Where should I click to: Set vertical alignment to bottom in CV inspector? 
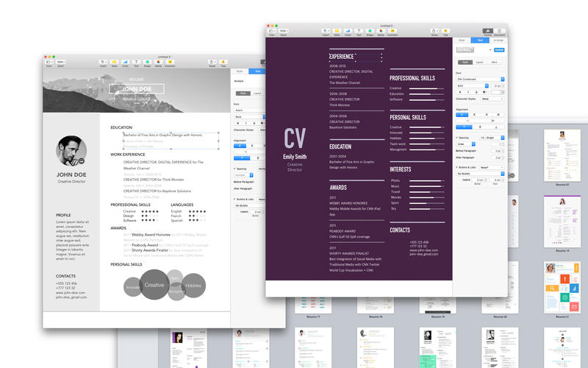[496, 127]
